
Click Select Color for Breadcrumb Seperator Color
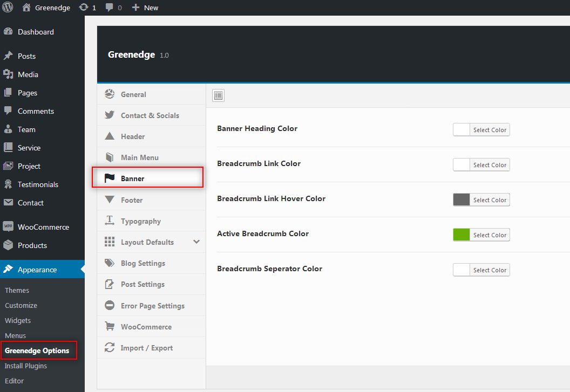[490, 270]
